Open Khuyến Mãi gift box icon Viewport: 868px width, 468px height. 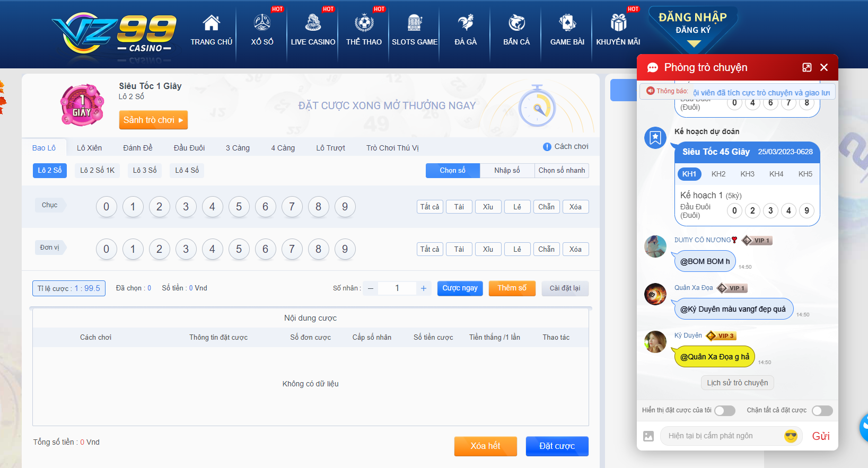618,23
